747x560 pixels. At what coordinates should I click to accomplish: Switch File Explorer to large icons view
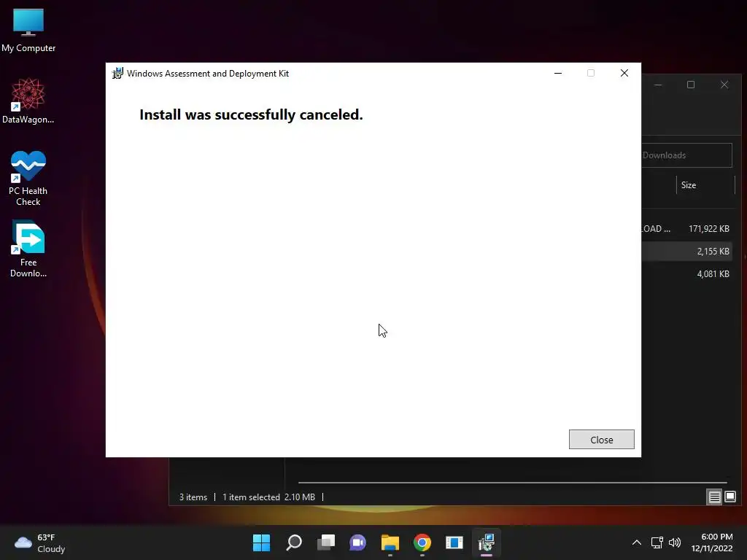pos(730,497)
